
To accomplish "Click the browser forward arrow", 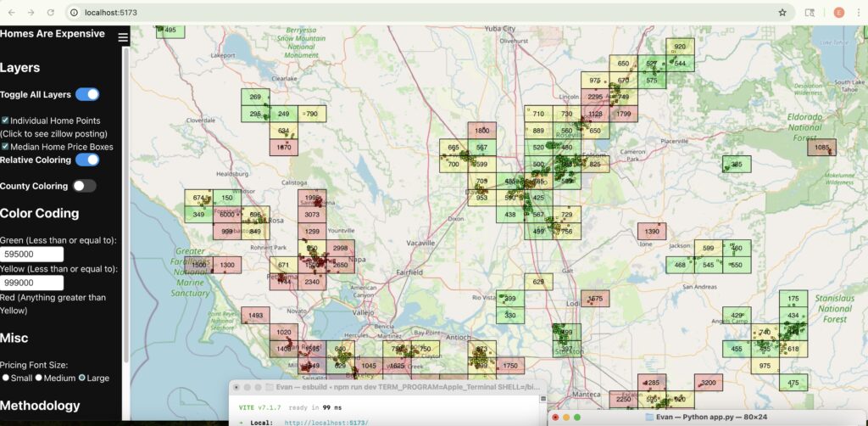I will 31,13.
